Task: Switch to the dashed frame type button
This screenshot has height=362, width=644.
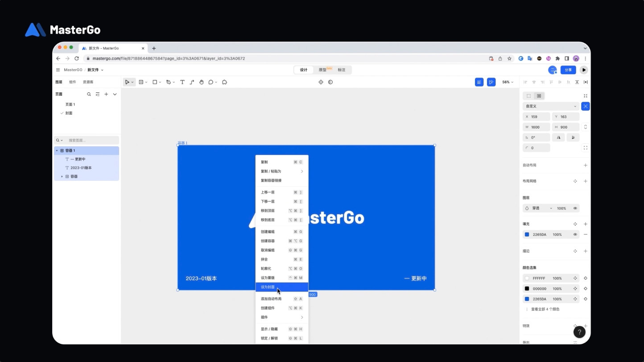Action: [528, 96]
